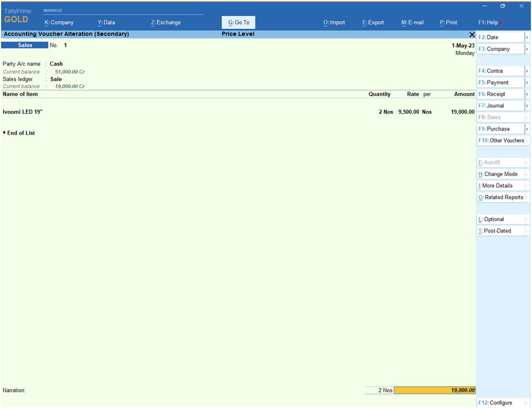Switch to F5: Payment voucher
Viewport: 532px width, 408px height.
501,83
